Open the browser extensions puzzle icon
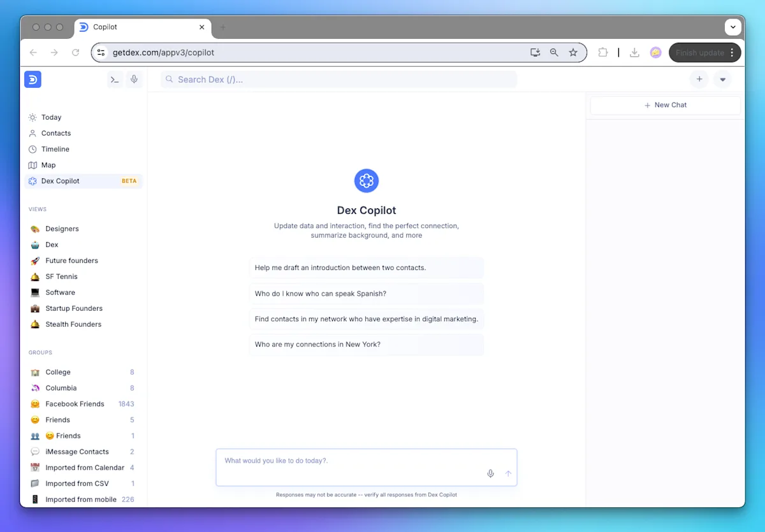Viewport: 765px width, 532px height. click(603, 53)
